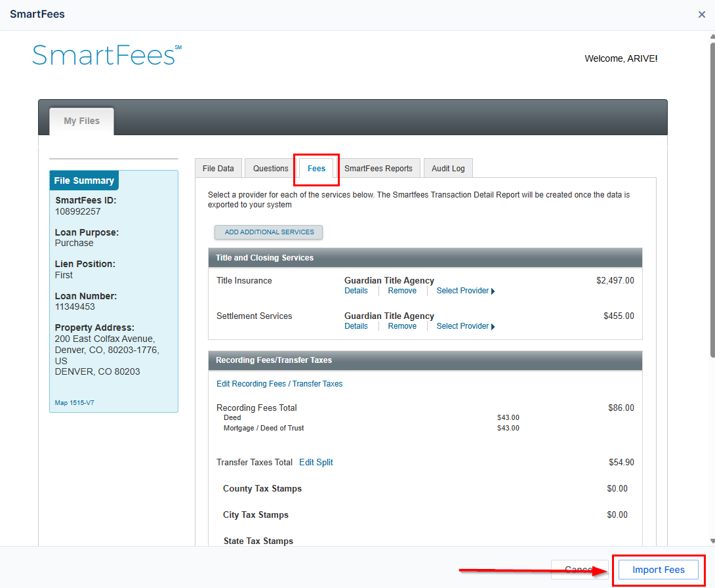Click Add Additional Services button
The image size is (715, 588).
click(x=269, y=232)
